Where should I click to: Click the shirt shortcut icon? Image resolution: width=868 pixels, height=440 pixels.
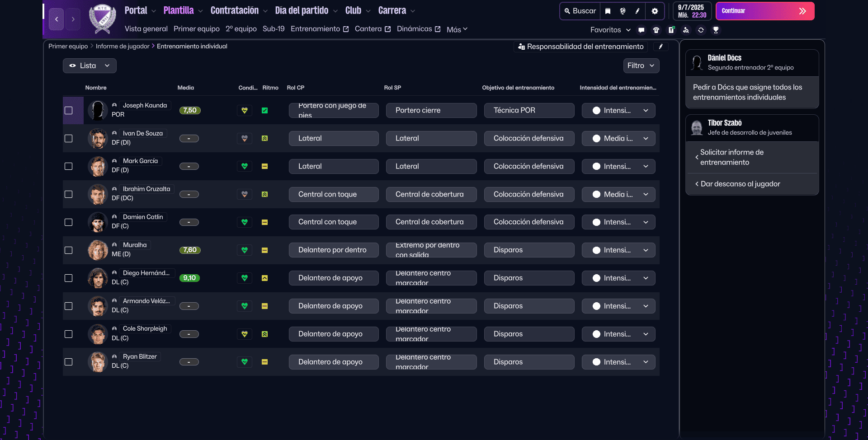pos(656,30)
